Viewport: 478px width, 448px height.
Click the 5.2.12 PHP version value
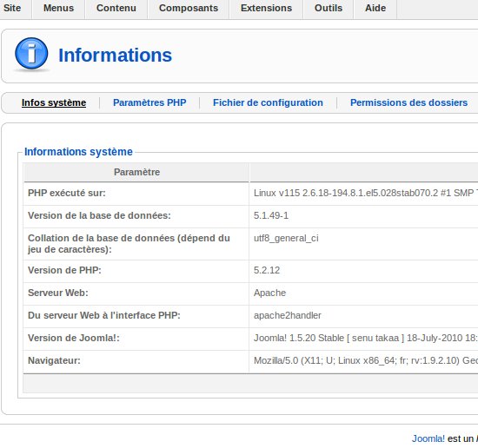267,270
